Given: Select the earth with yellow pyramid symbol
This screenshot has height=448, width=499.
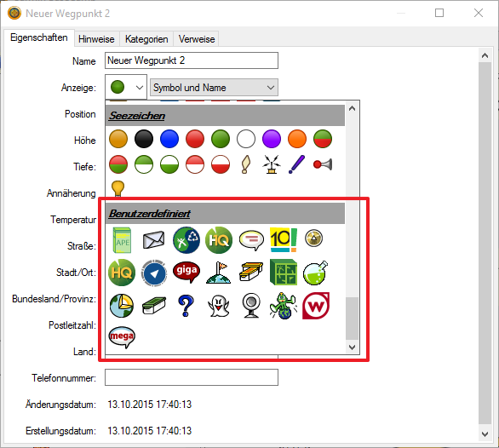Looking at the screenshot, I should tap(122, 306).
